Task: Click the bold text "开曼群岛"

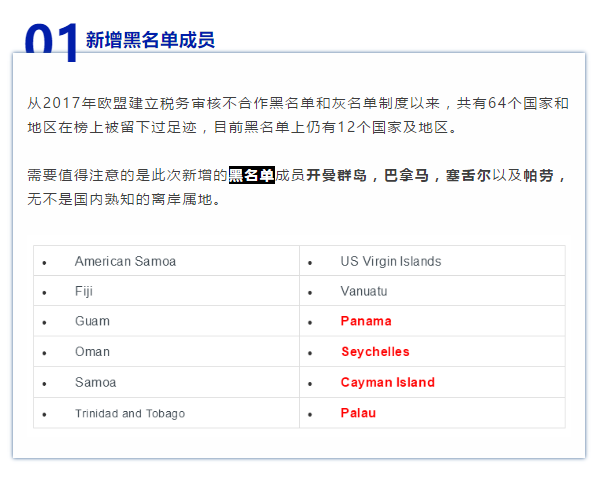Action: tap(337, 175)
